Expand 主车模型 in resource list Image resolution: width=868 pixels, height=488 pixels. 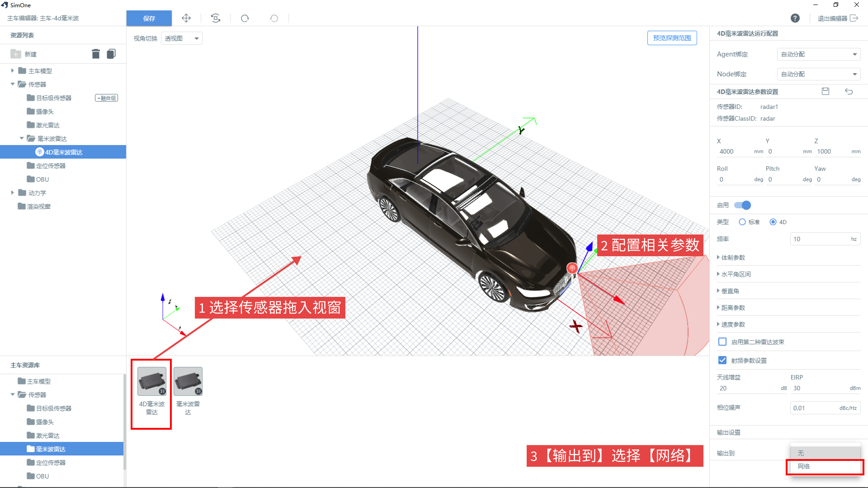tap(12, 71)
